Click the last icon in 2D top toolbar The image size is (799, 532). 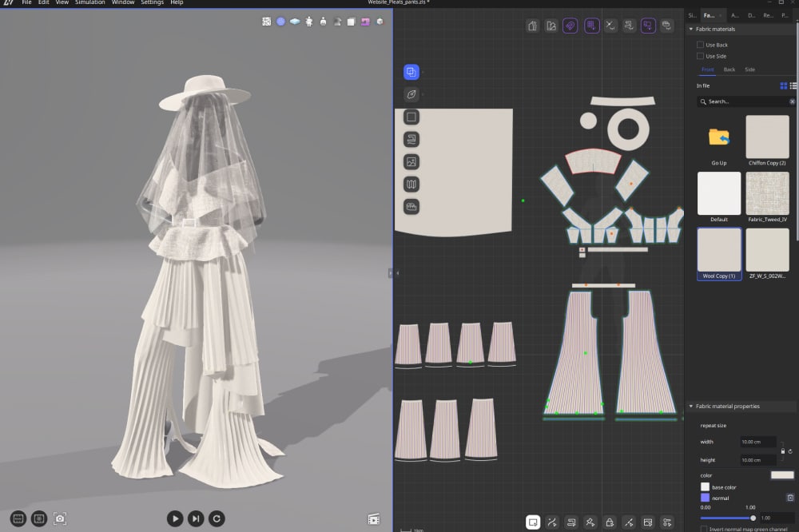pos(666,26)
